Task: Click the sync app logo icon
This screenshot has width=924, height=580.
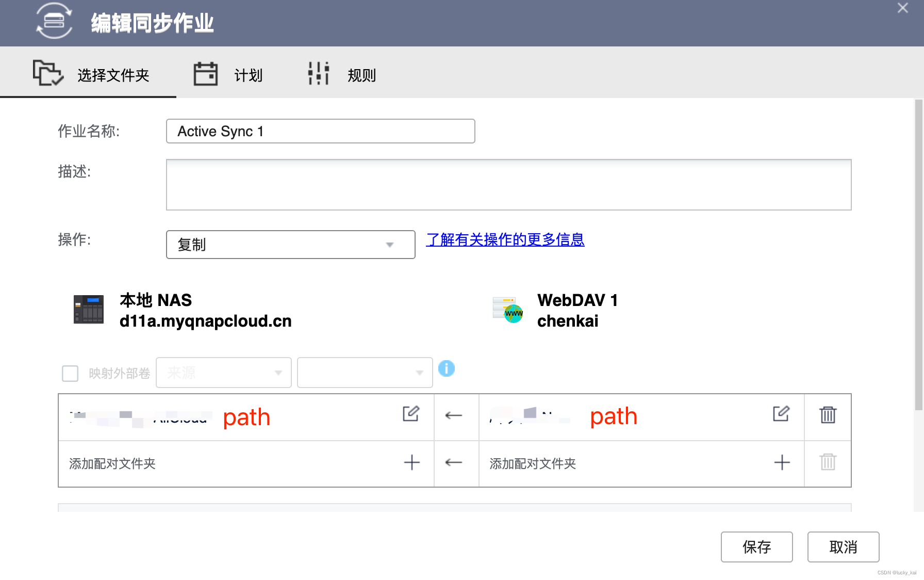Action: point(54,21)
